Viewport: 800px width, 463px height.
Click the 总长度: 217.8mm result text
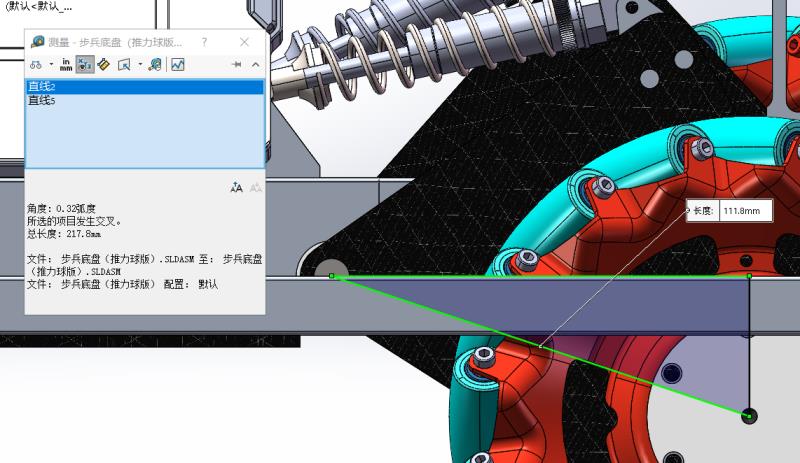[64, 234]
